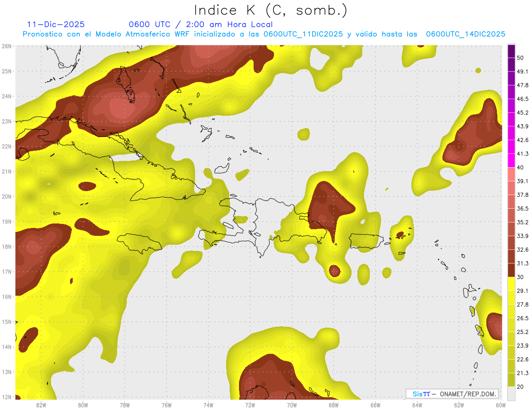Click the colorbar value '31.3'
The image size is (532, 411).
pos(522,263)
